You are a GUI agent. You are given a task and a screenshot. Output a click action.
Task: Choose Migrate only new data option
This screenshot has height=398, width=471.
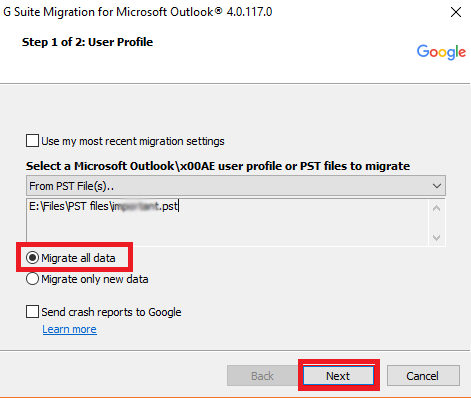tap(32, 279)
